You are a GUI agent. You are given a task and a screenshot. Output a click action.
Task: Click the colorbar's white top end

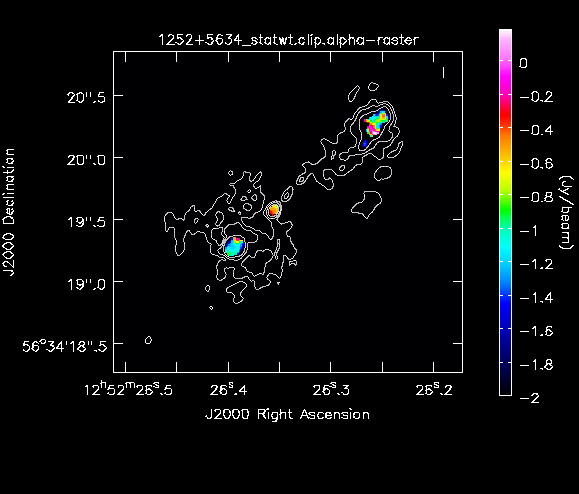pos(506,34)
